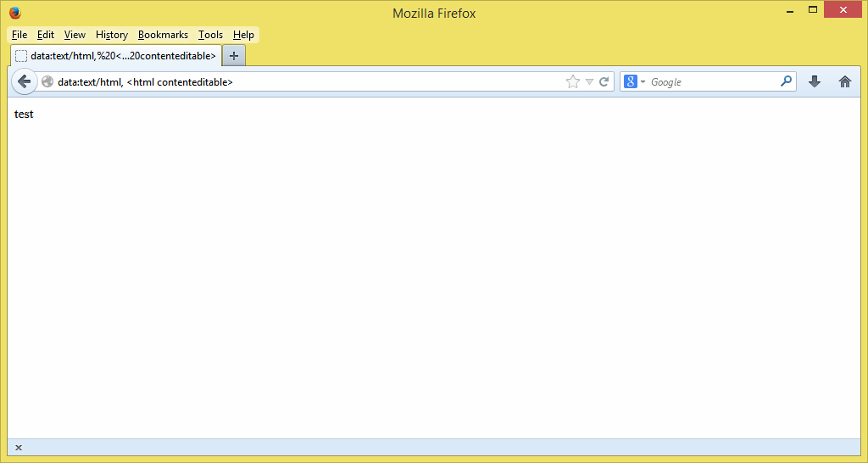Open the Edit menu

point(46,35)
